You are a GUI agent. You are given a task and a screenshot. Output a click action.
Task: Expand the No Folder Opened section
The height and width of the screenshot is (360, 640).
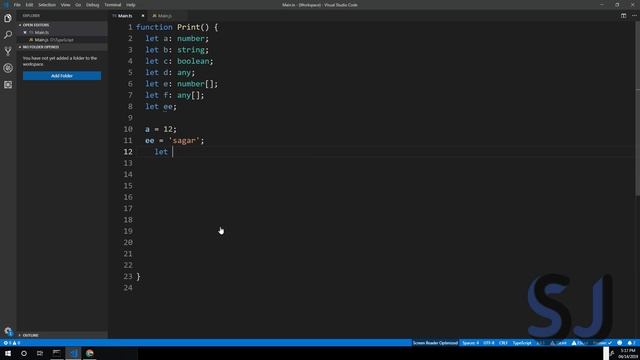point(62,47)
